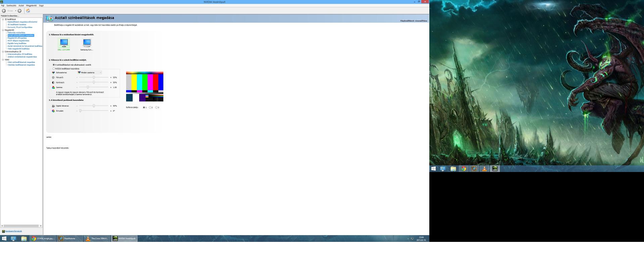644x258 pixels.
Task: Open the Súgó menu
Action: pyautogui.click(x=41, y=5)
